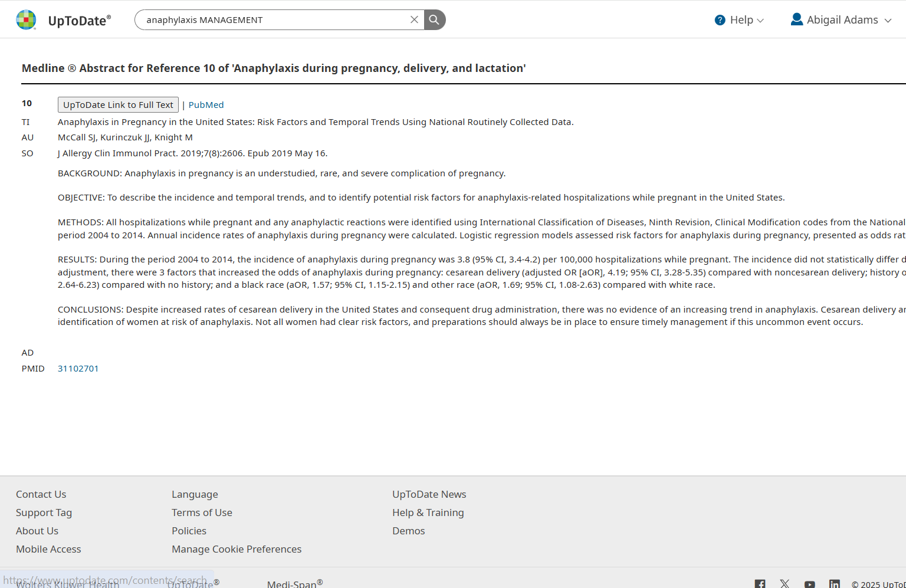
Task: Open Manage Cookie Preferences link
Action: tap(237, 549)
